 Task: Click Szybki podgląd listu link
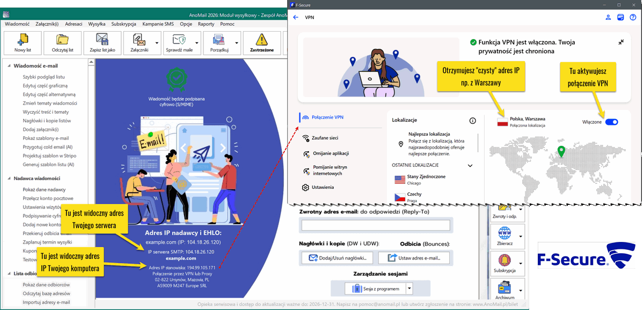[x=43, y=77]
